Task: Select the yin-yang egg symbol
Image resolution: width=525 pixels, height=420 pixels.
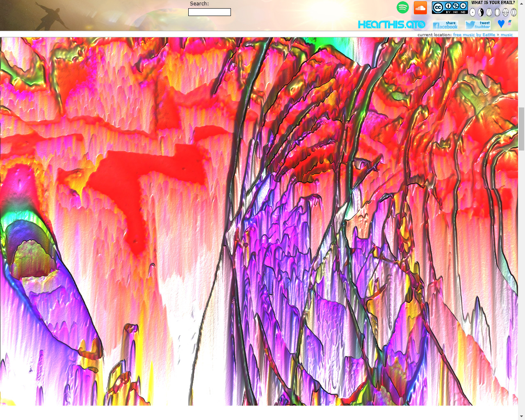Action: [481, 12]
